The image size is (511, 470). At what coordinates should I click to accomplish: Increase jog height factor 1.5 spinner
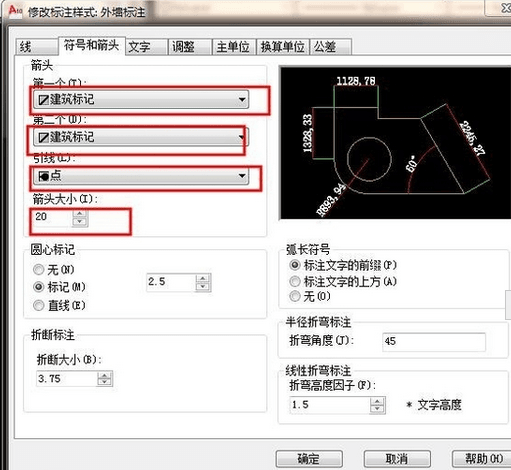(x=377, y=401)
